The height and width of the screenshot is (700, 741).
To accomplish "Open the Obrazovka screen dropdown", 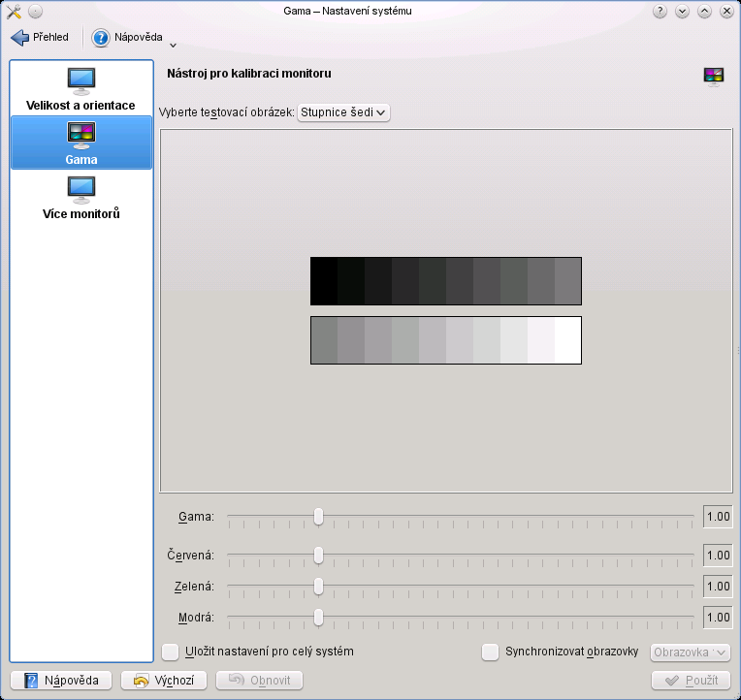I will [690, 652].
